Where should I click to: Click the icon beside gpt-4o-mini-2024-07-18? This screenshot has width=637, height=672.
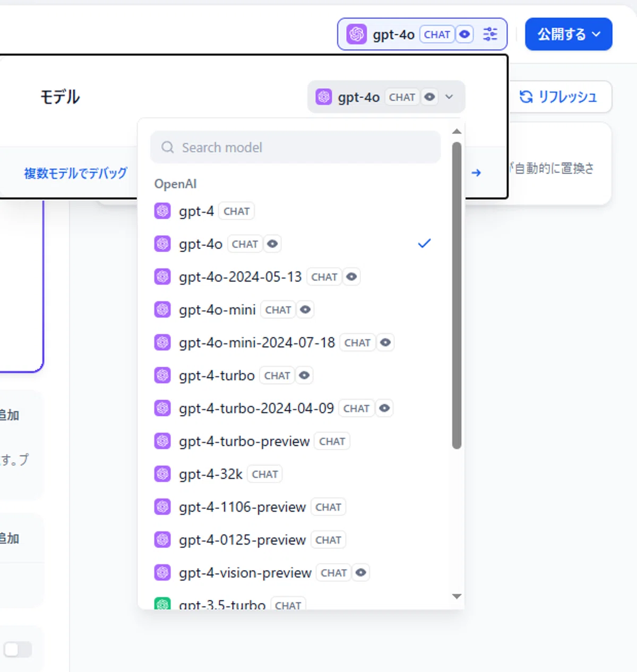pyautogui.click(x=162, y=342)
